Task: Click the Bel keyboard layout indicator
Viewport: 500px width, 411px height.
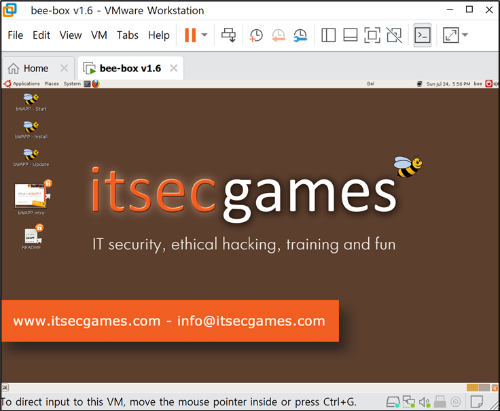Action: pos(370,84)
